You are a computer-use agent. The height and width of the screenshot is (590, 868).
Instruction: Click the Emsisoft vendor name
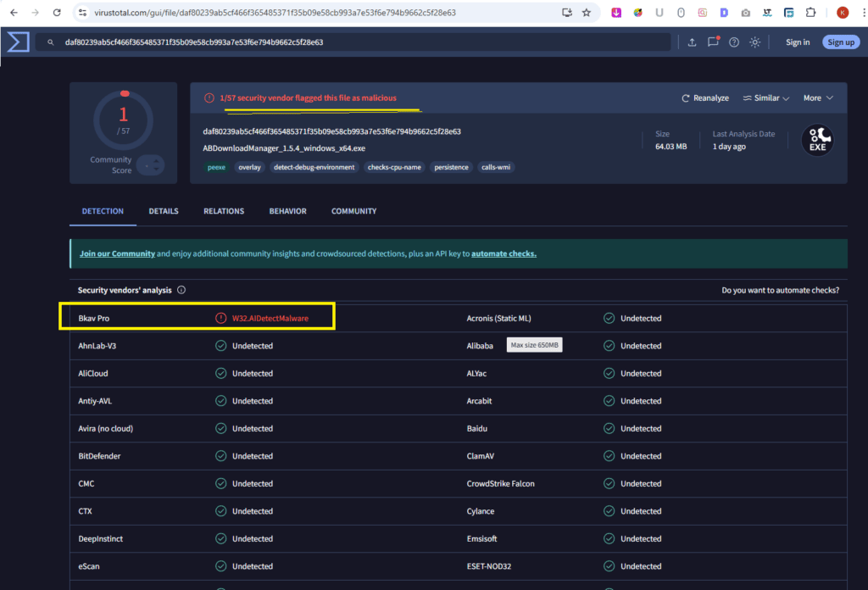(x=481, y=538)
